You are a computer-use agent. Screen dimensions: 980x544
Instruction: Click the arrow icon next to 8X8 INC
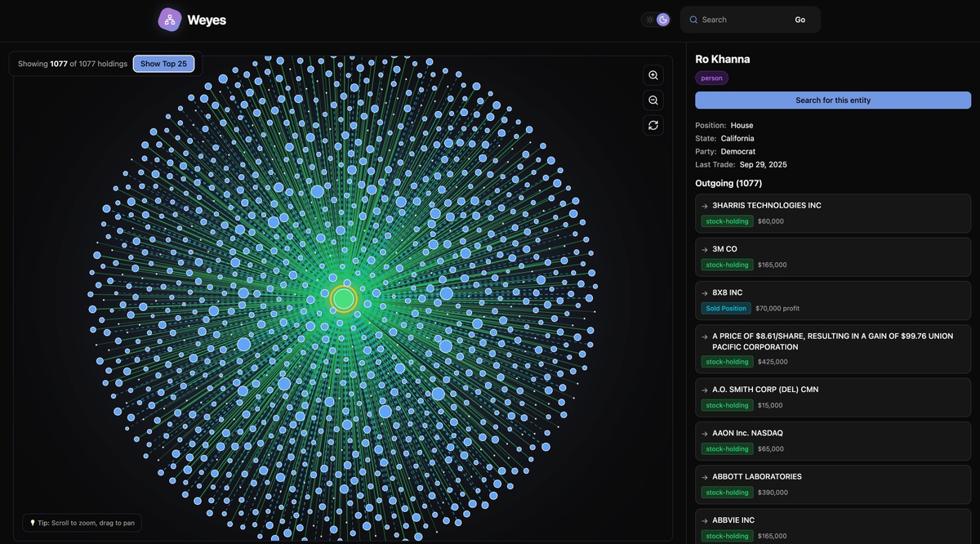[x=703, y=292]
